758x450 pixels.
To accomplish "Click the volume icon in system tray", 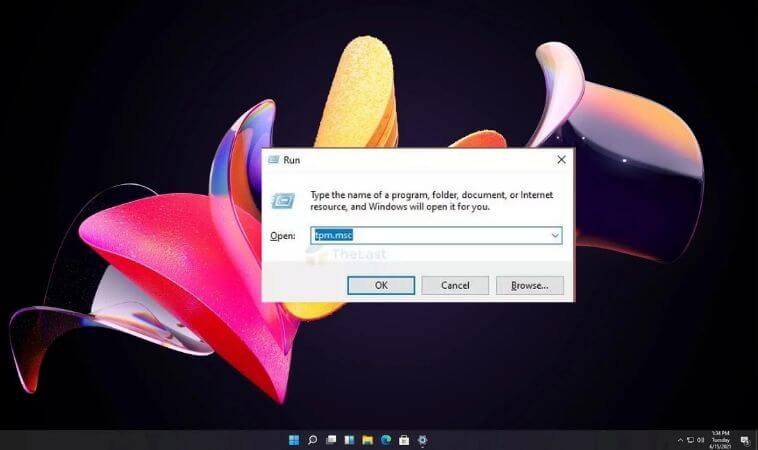I will [x=699, y=440].
